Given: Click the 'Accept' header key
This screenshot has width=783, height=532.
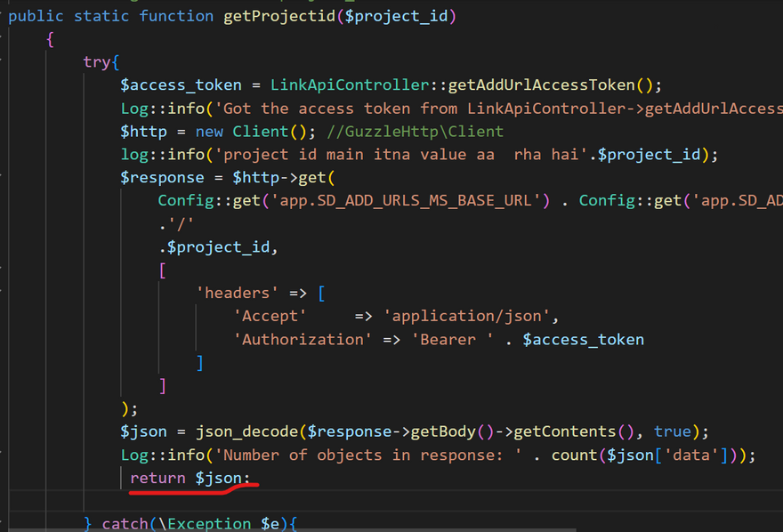Looking at the screenshot, I should pyautogui.click(x=270, y=317).
